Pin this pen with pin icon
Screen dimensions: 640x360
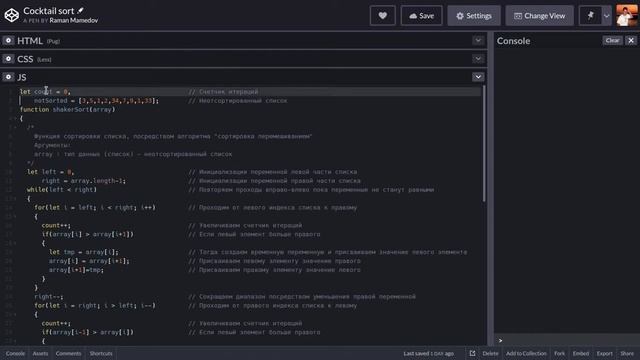[590, 16]
